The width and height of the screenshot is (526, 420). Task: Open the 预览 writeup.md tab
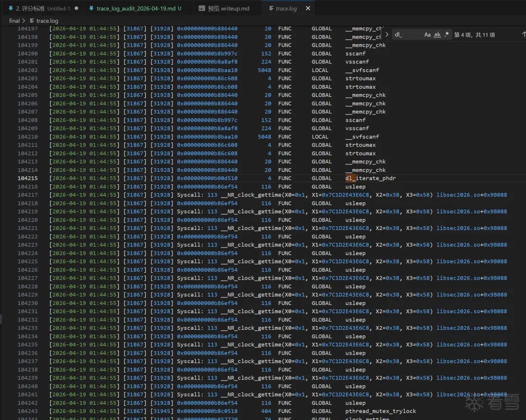(228, 8)
